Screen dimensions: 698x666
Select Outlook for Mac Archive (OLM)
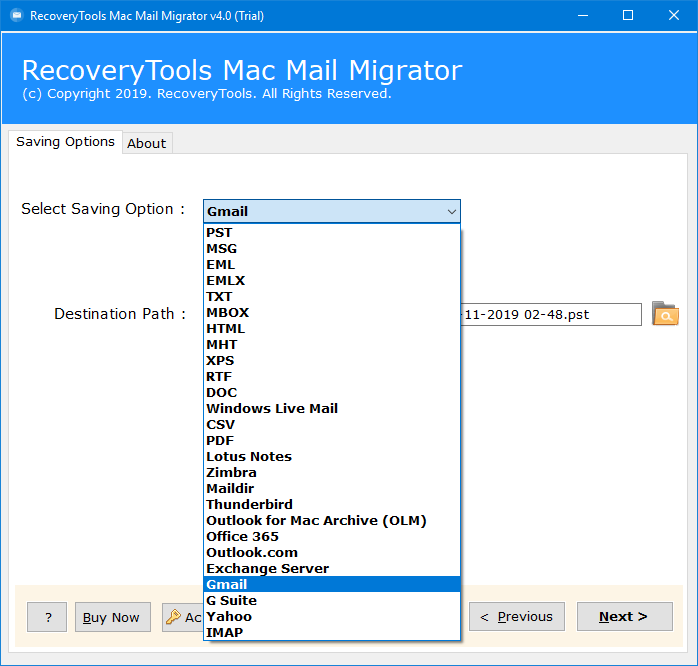(x=332, y=521)
